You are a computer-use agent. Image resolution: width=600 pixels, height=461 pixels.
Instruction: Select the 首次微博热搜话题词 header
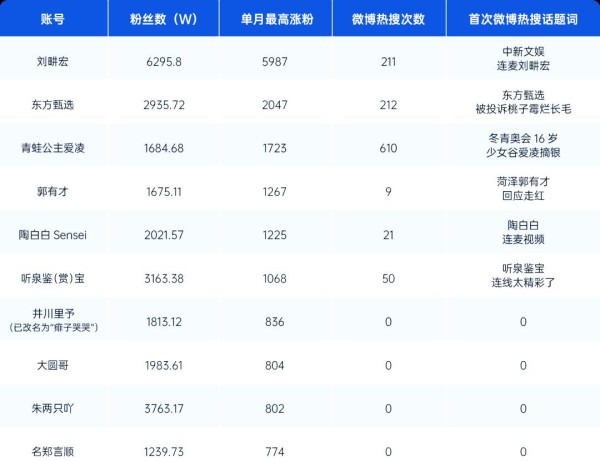[522, 19]
